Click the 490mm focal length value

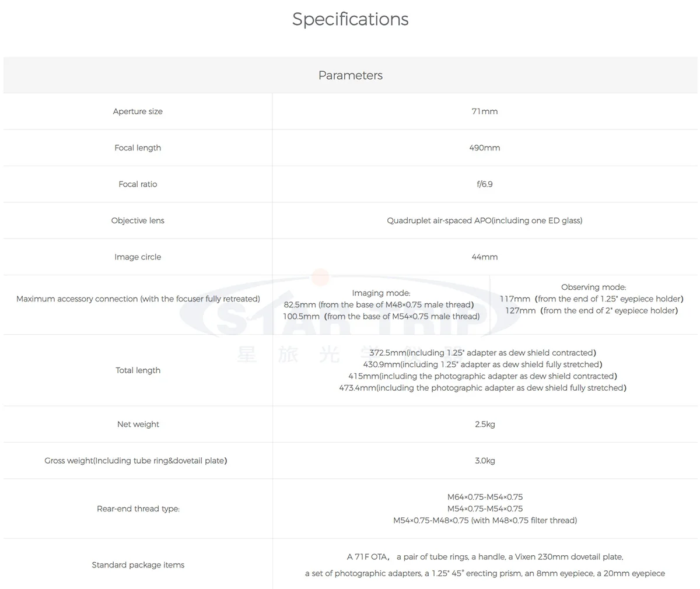(x=484, y=148)
